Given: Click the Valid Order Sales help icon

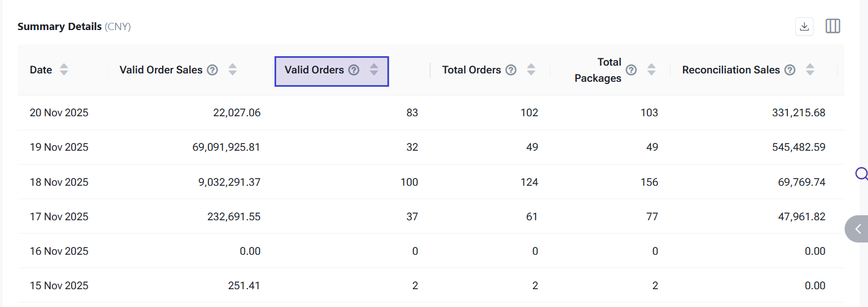Looking at the screenshot, I should [x=212, y=70].
